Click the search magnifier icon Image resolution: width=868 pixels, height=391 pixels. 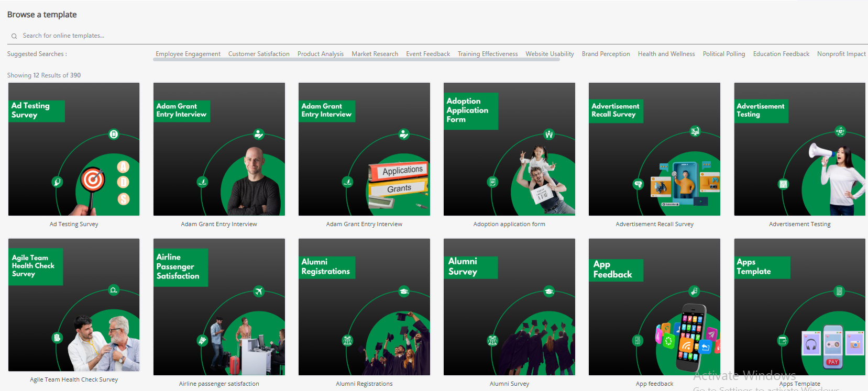pyautogui.click(x=14, y=36)
